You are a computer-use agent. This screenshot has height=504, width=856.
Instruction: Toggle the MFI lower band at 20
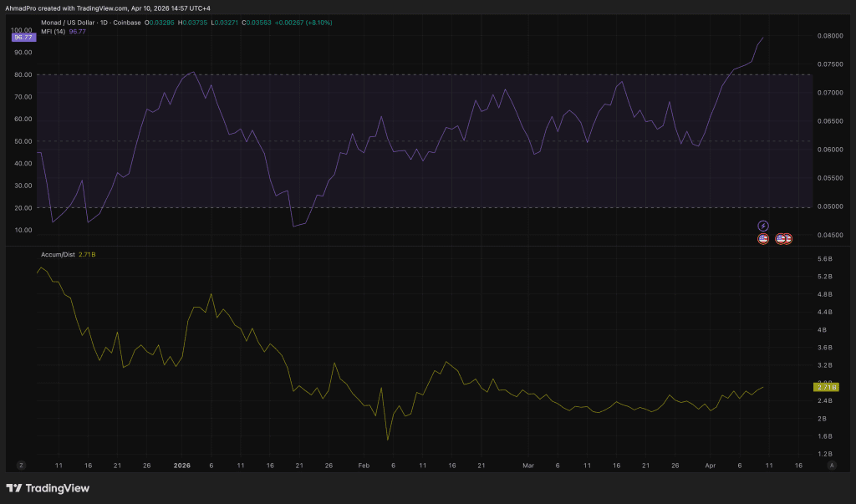[x=418, y=207]
